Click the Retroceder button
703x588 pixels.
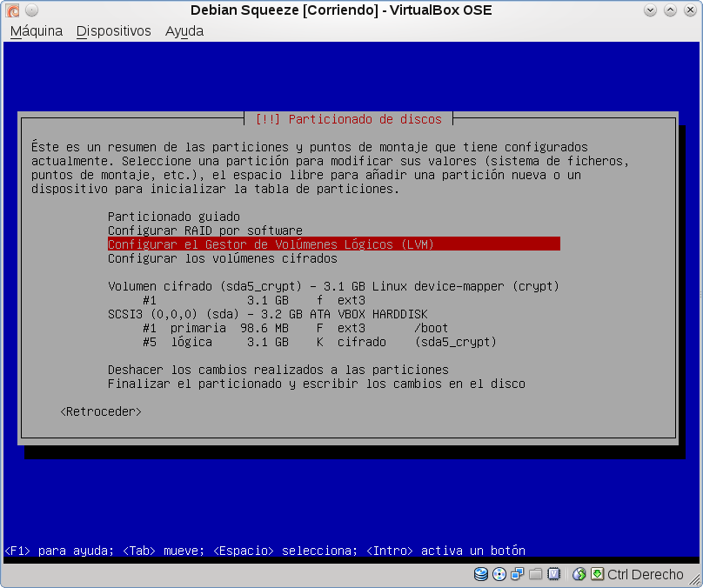pos(101,411)
